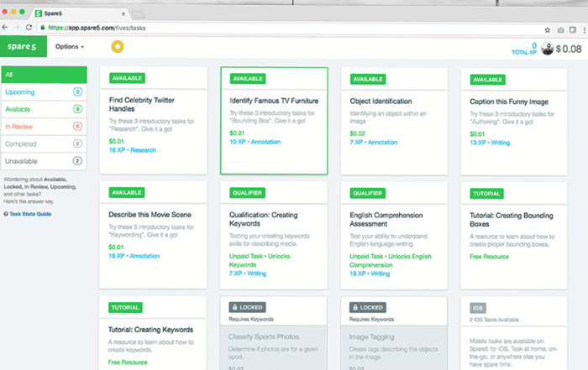Open the user profile avatar

(547, 49)
